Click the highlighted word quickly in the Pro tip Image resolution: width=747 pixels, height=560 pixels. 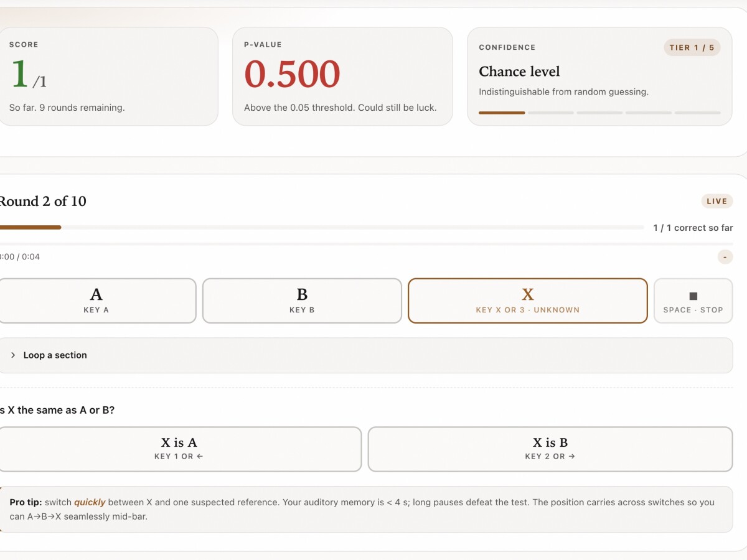point(90,502)
